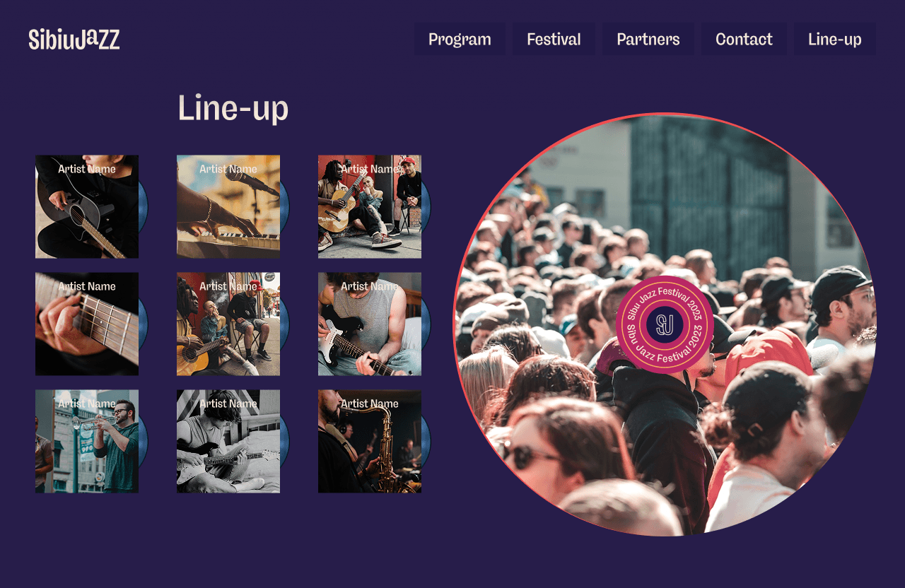
Task: Click the Line-up page heading
Action: coord(233,108)
